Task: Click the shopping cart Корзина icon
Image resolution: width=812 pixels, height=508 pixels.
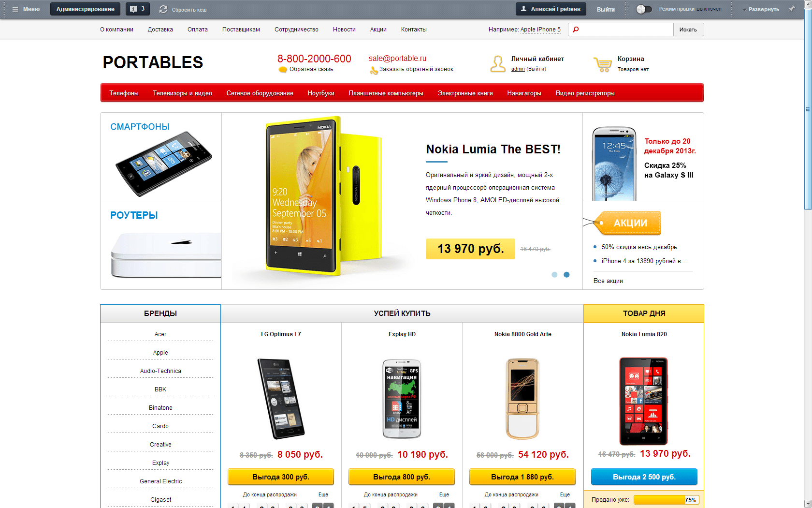Action: tap(603, 64)
